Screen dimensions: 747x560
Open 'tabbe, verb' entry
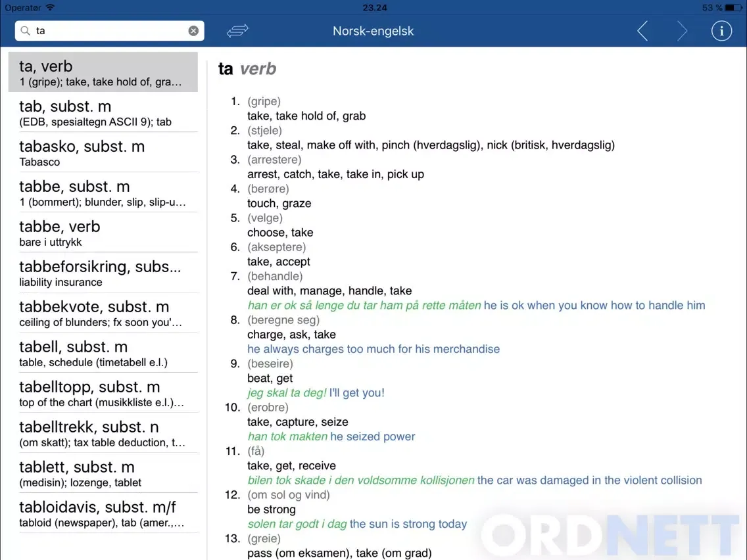(x=103, y=233)
